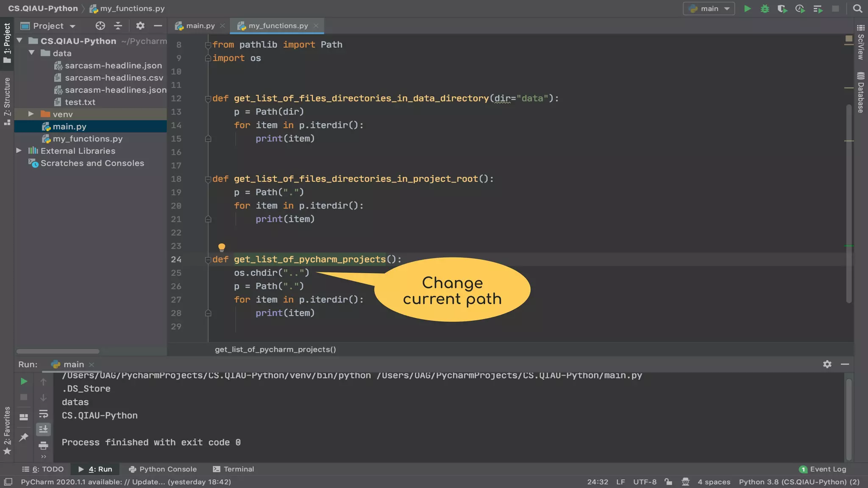This screenshot has height=488, width=868.
Task: Click the up arrow in the Run panel
Action: click(x=43, y=382)
